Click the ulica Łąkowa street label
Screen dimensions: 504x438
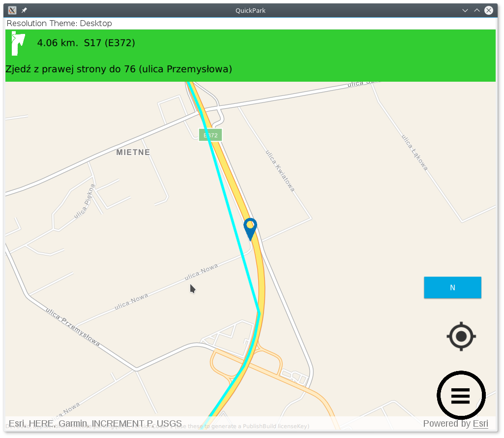(x=415, y=152)
